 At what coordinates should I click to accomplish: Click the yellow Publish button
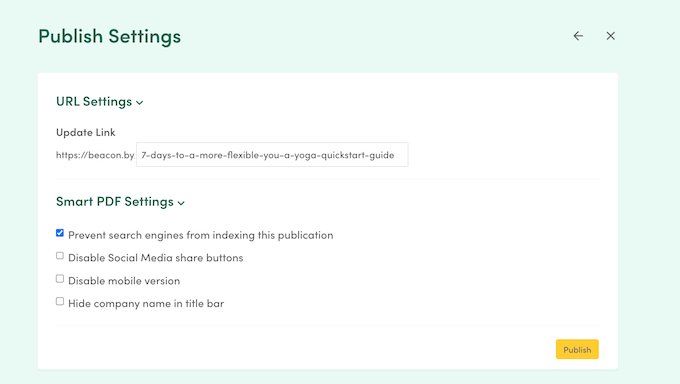click(x=577, y=349)
